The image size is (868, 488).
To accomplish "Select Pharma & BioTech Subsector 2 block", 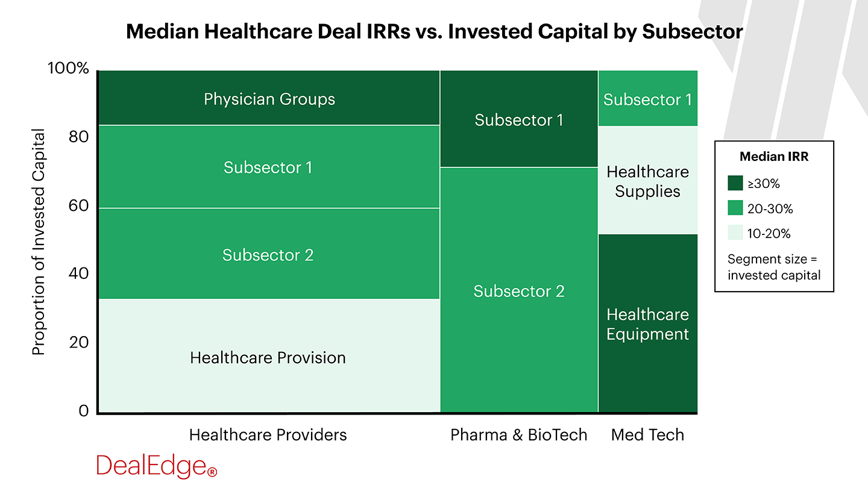I will (x=518, y=291).
